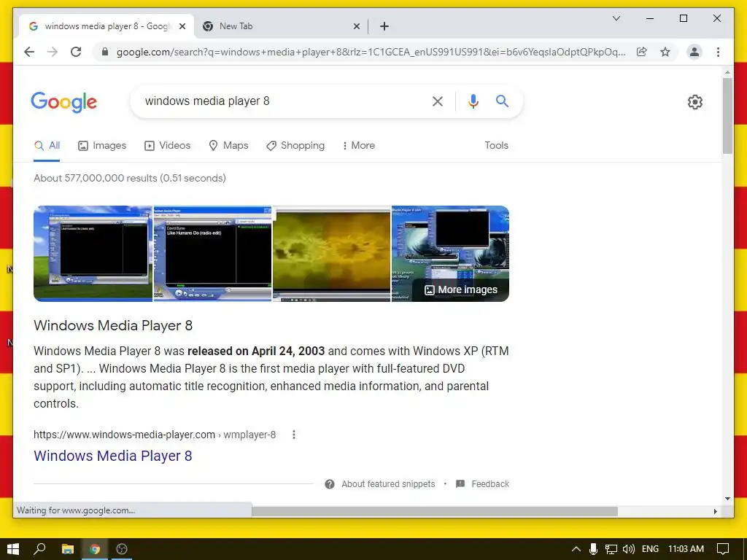Click the horizontal scrollbar thumb
The height and width of the screenshot is (560, 747).
pos(435,511)
